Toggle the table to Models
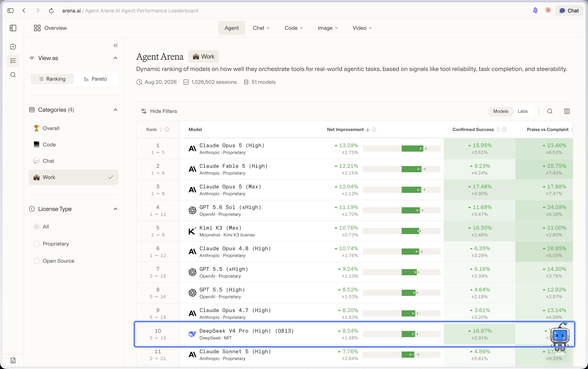 (501, 111)
